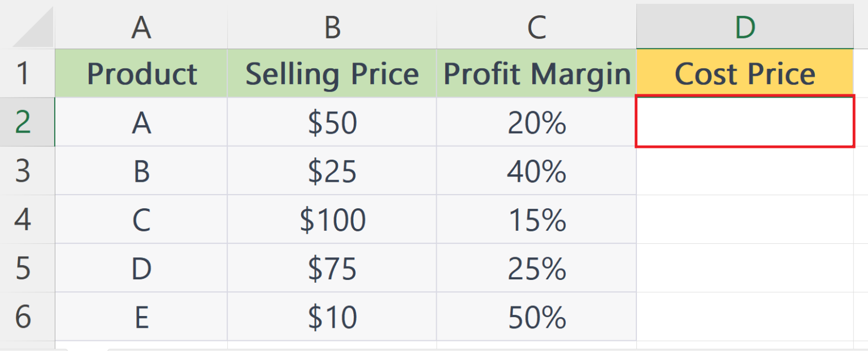Click the Profit Margin header cell
868x351 pixels.
[536, 73]
